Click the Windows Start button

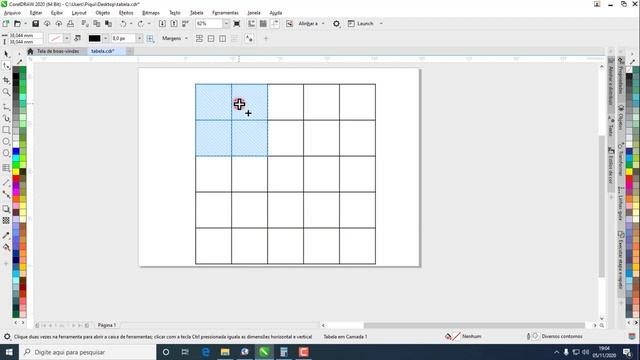pyautogui.click(x=9, y=352)
